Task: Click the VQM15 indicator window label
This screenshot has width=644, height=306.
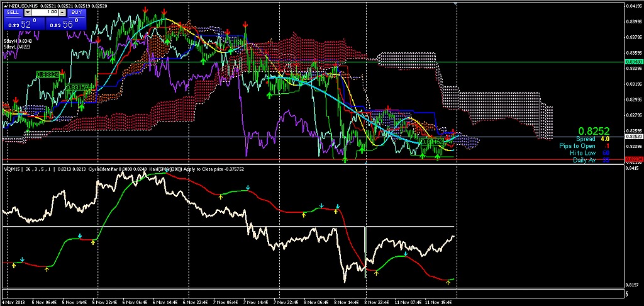Action: pyautogui.click(x=13, y=169)
